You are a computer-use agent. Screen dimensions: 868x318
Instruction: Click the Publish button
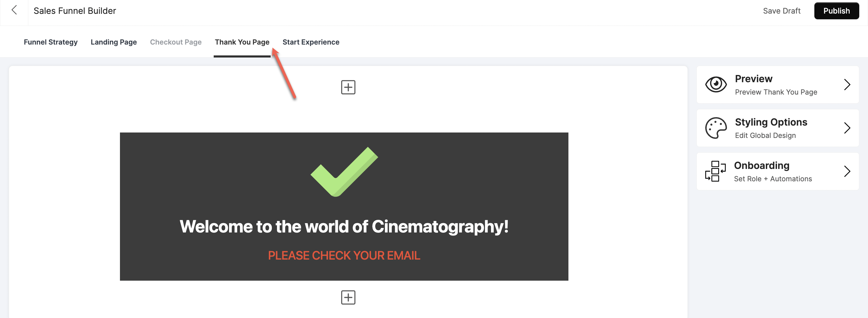836,11
